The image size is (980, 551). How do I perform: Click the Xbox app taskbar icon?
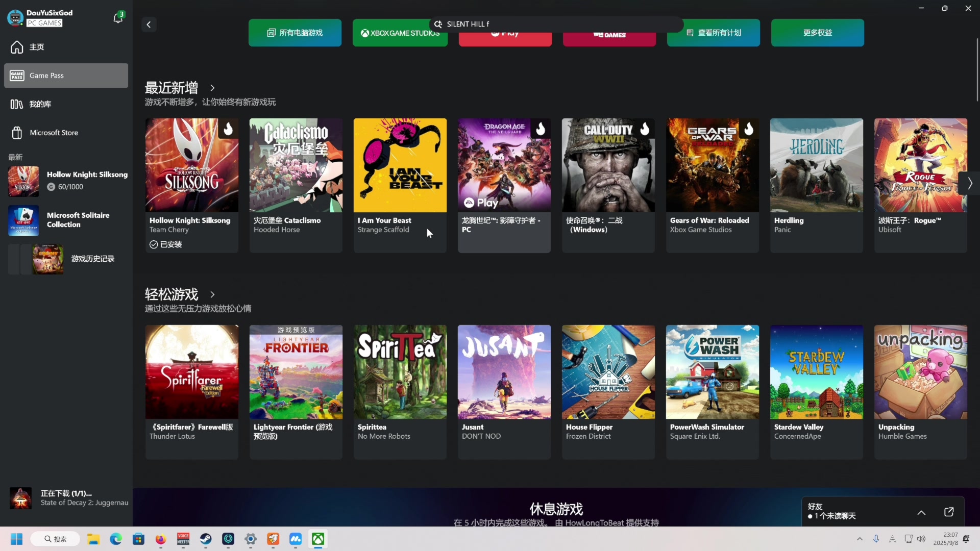[318, 539]
